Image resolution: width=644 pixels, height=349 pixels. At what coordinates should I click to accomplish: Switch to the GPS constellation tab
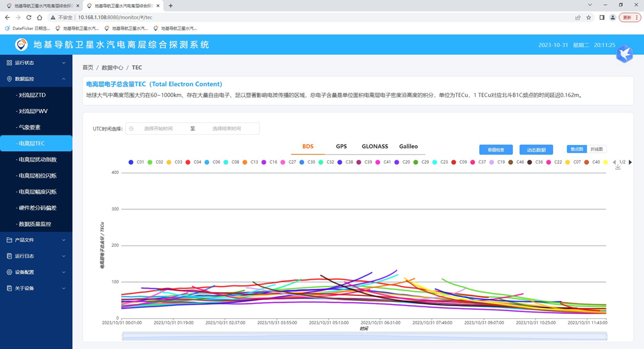coord(341,147)
